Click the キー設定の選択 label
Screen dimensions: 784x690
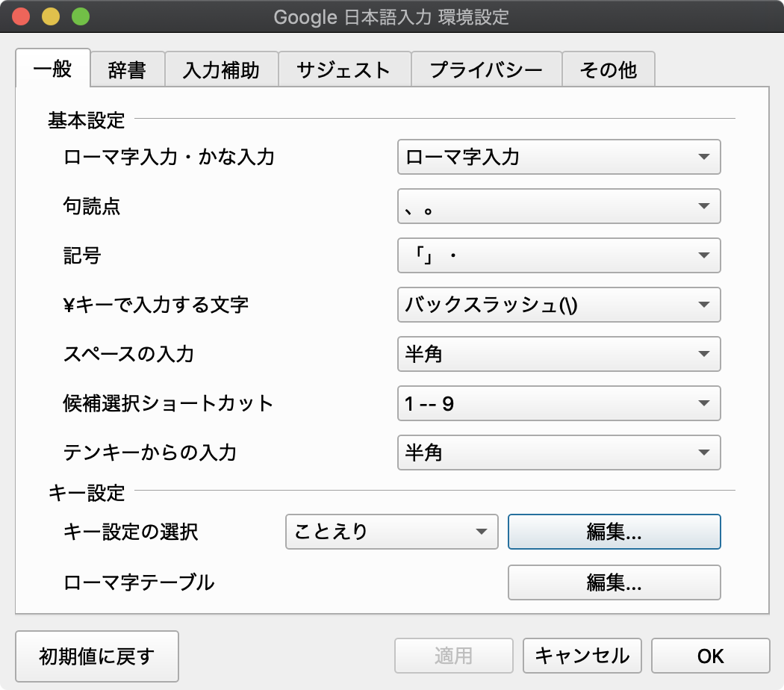coord(131,532)
